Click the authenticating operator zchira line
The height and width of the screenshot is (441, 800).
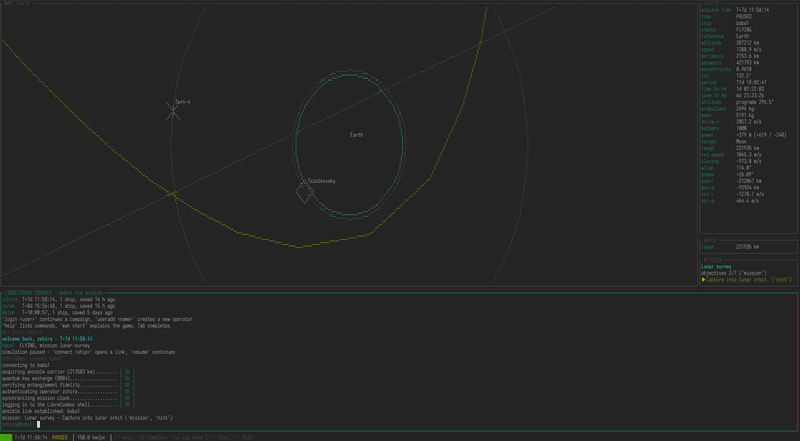(68, 391)
